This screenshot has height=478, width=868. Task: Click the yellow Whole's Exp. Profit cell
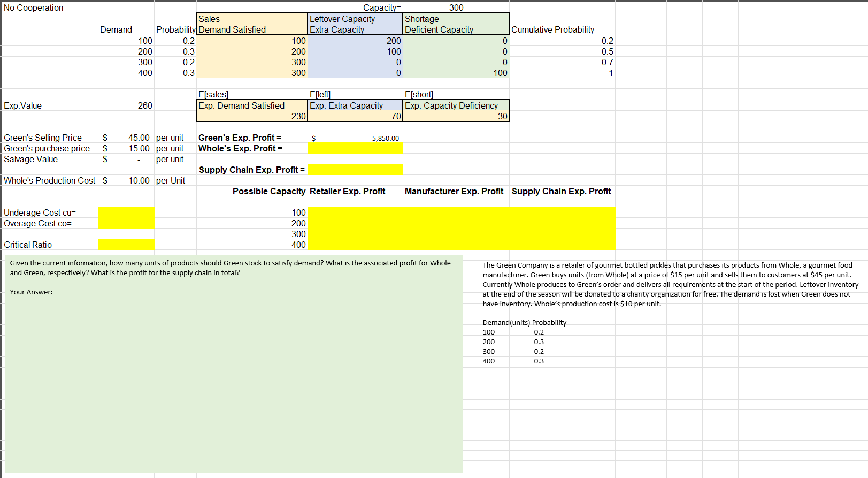coord(355,148)
